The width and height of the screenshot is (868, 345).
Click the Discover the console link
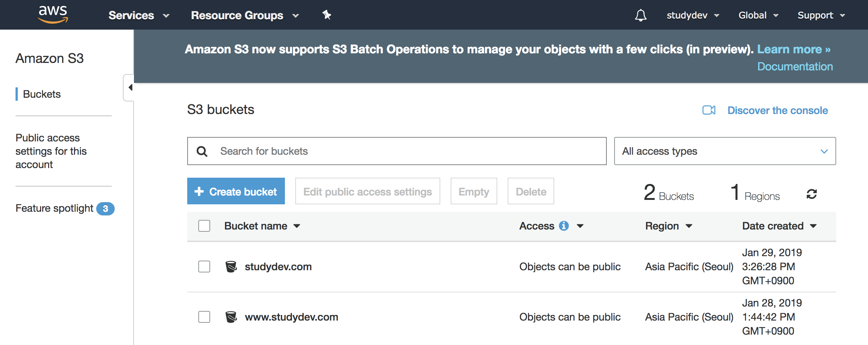point(778,110)
